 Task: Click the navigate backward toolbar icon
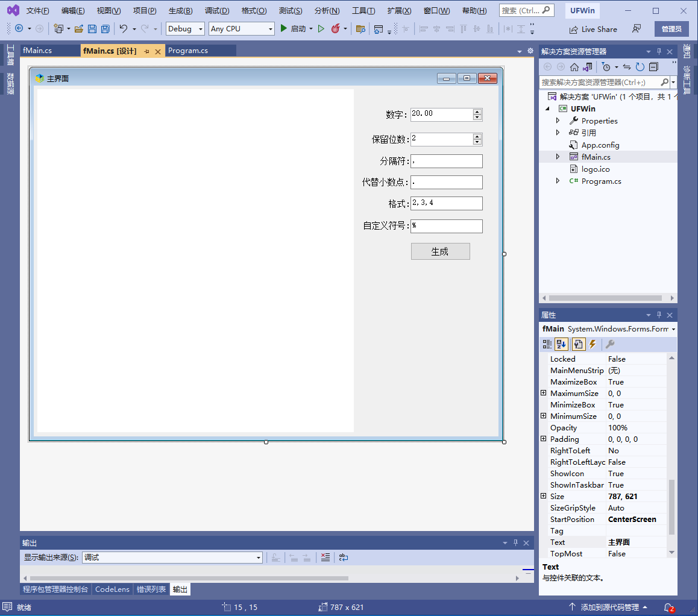click(19, 28)
